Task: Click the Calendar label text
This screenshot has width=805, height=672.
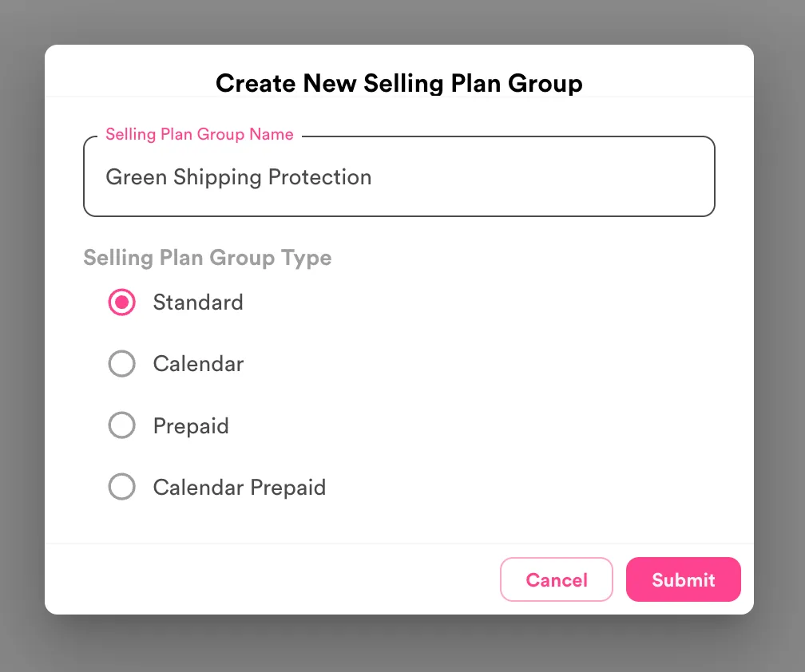Action: pos(197,364)
